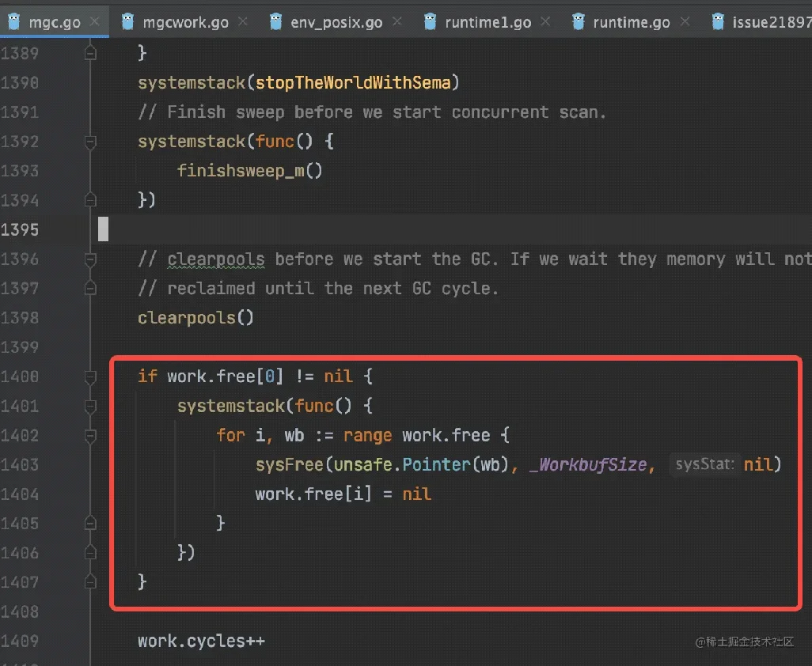The height and width of the screenshot is (666, 812).
Task: Close the env_posix.go tab
Action: 397,21
